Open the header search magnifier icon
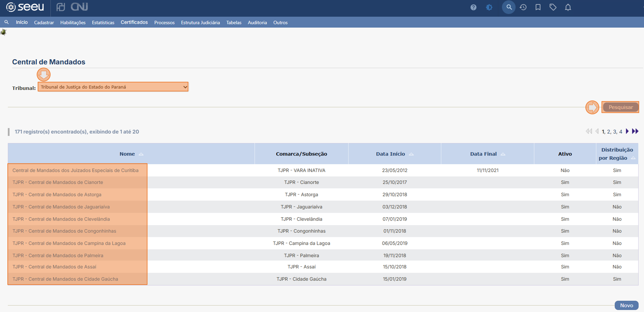 click(509, 7)
